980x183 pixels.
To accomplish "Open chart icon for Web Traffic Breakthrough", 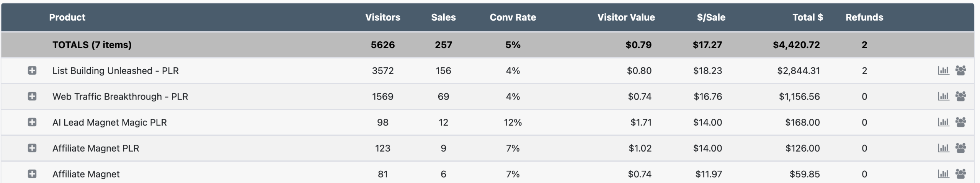I will coord(944,96).
